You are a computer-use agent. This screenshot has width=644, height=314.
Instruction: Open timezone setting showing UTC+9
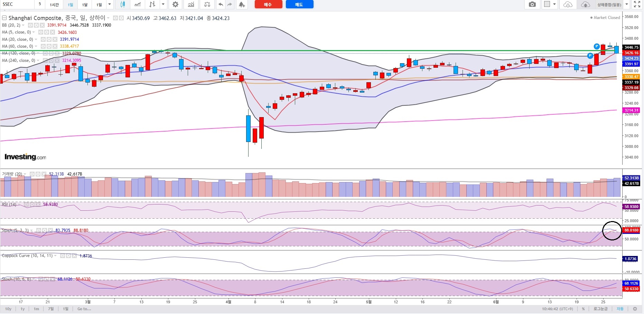(557, 309)
